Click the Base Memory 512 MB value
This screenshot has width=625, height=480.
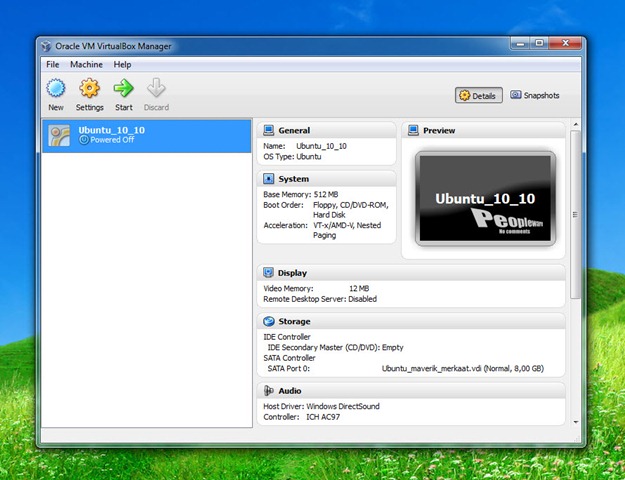point(326,195)
